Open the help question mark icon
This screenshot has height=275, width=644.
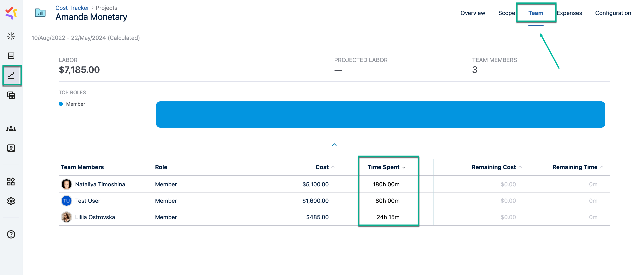tap(11, 234)
